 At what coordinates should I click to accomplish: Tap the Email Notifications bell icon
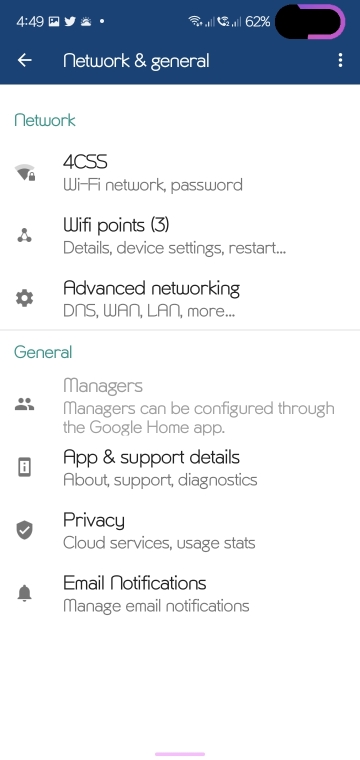tap(24, 593)
